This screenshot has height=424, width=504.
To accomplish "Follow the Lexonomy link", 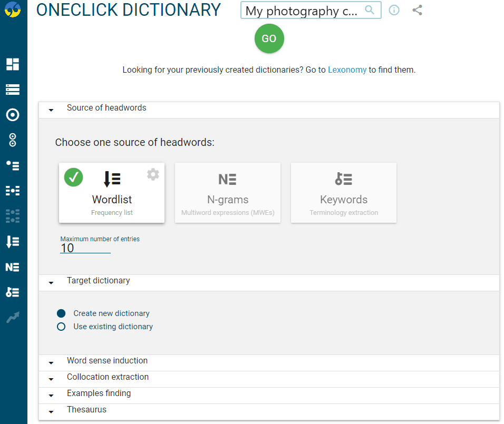I will pyautogui.click(x=347, y=70).
